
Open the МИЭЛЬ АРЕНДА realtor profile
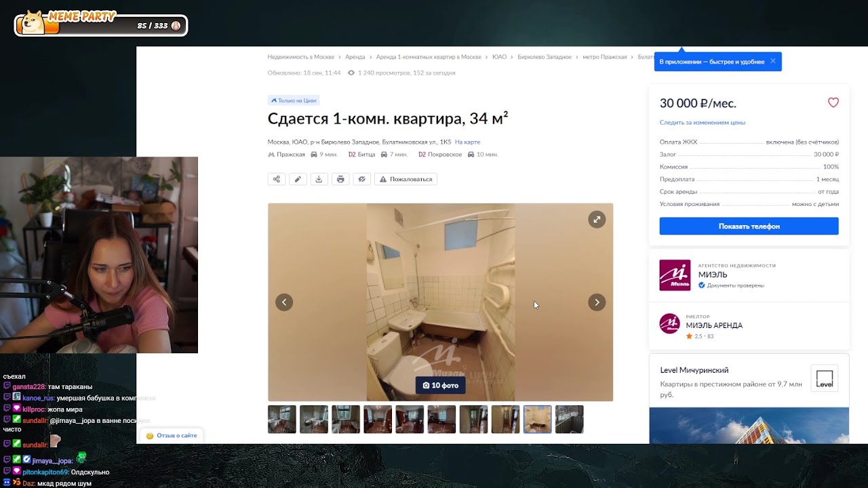714,325
